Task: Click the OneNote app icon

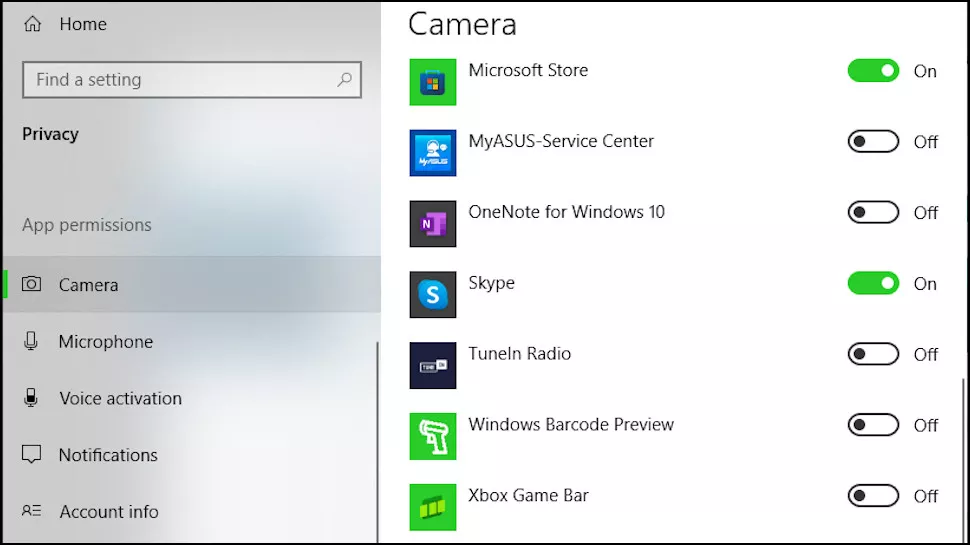Action: point(432,224)
